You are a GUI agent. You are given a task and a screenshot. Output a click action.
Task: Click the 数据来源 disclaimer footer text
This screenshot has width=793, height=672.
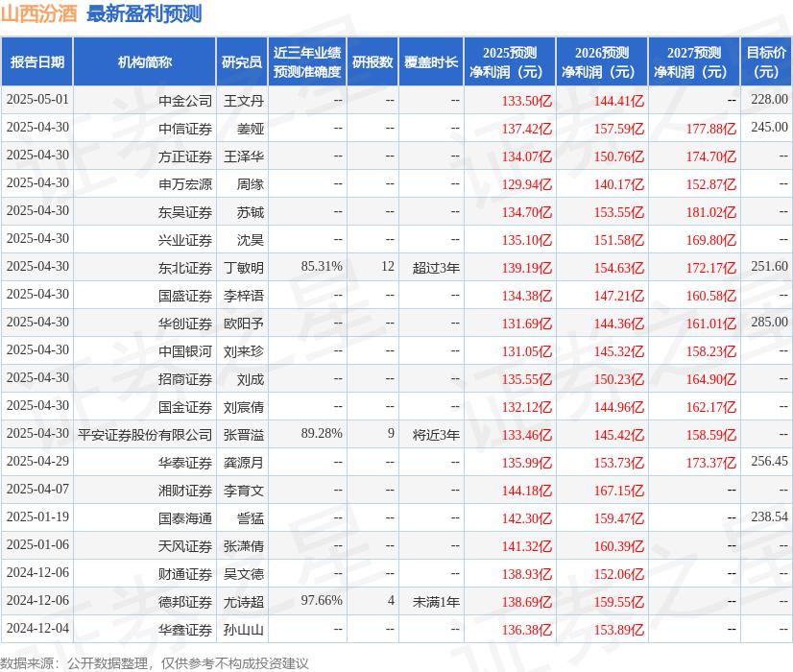(155, 662)
